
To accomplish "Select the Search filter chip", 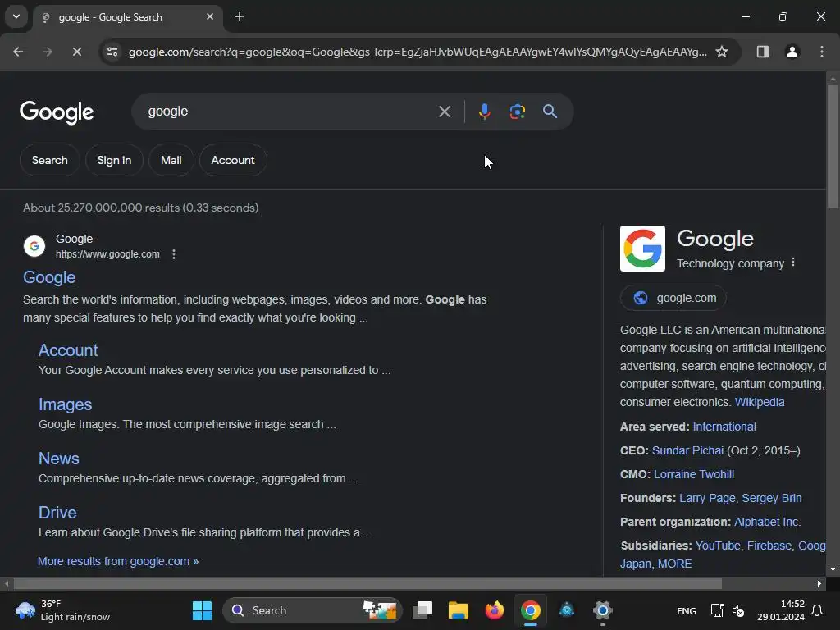I will pyautogui.click(x=50, y=160).
